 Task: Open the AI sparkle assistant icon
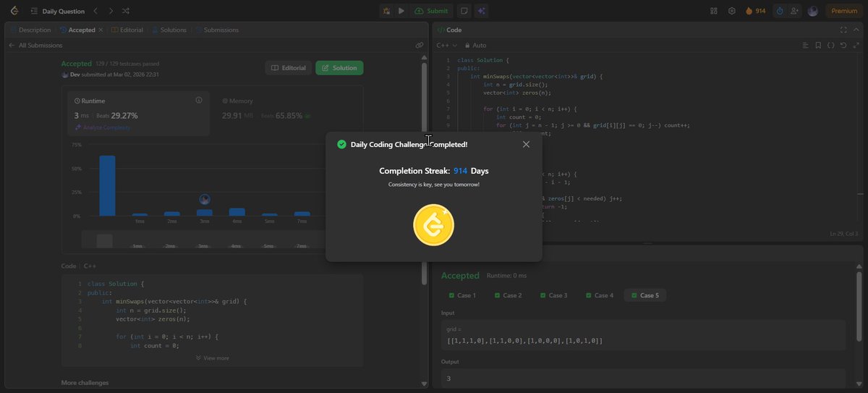(x=482, y=11)
